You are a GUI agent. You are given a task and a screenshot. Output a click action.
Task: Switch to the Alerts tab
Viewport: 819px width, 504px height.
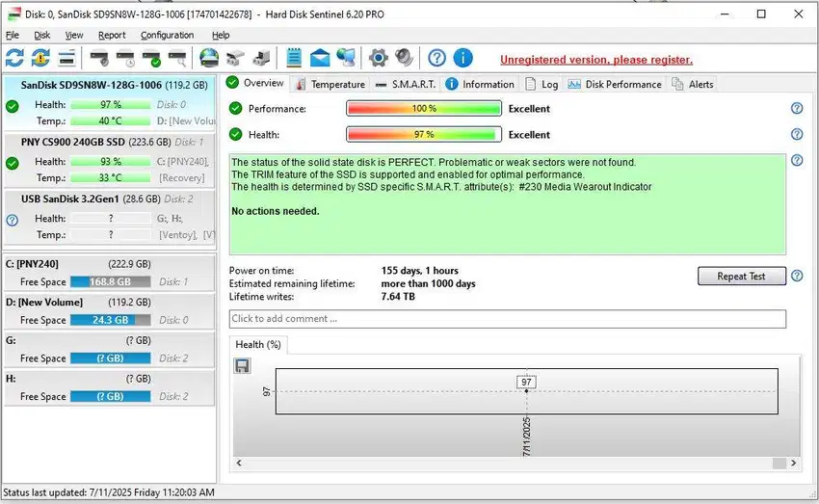pos(693,84)
